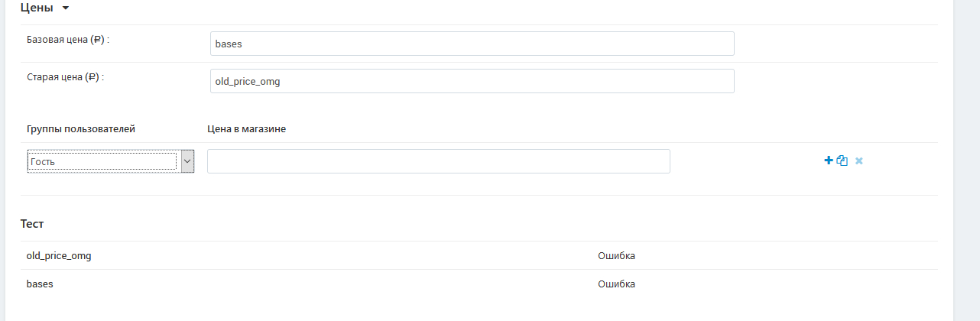
Task: Click the blank area below the Тест table
Action: pyautogui.click(x=479, y=310)
